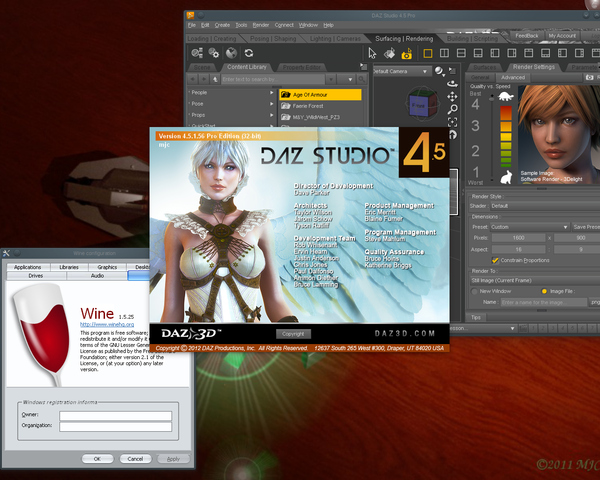600x480 pixels.
Task: Click the pan camera four-arrow control
Action: (452, 96)
